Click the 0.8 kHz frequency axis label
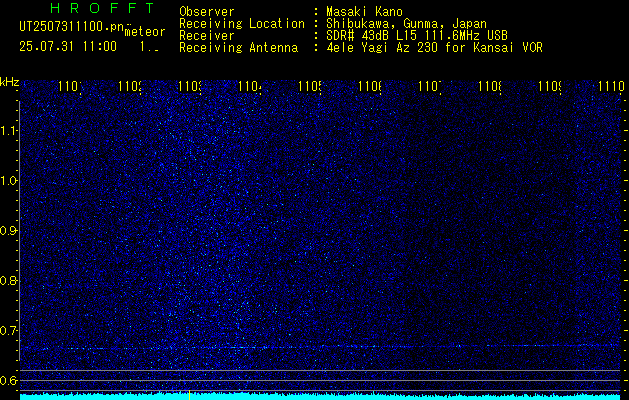Screen dimensions: 629x400 (8, 281)
